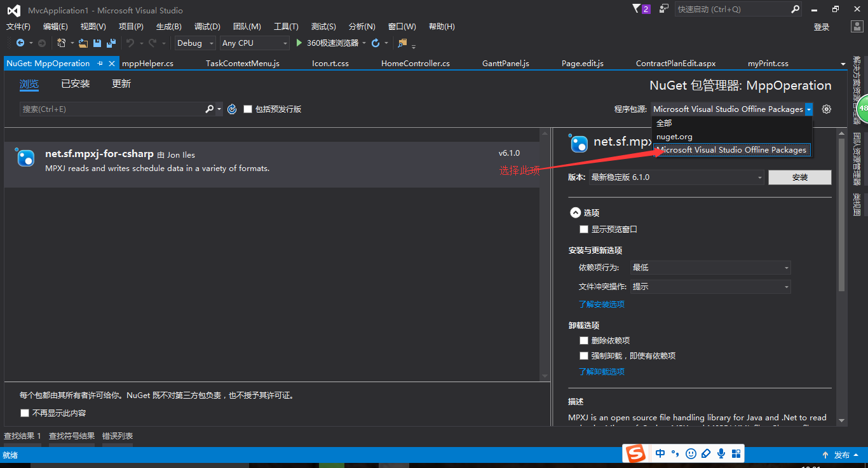The height and width of the screenshot is (468, 868).
Task: Select Microsoft Visual Studio Offline Packages option
Action: coord(732,150)
